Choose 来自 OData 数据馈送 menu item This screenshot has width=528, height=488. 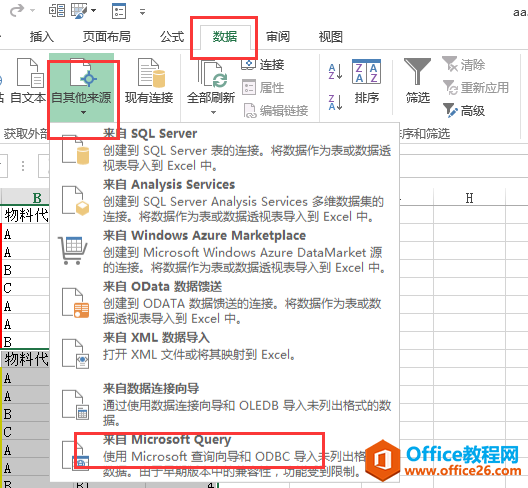point(225,302)
